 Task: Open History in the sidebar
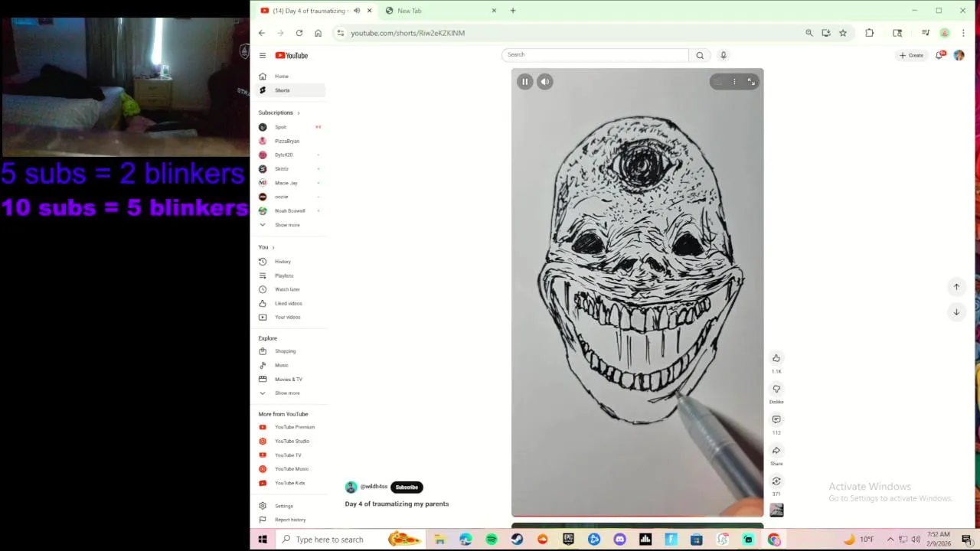coord(291,262)
